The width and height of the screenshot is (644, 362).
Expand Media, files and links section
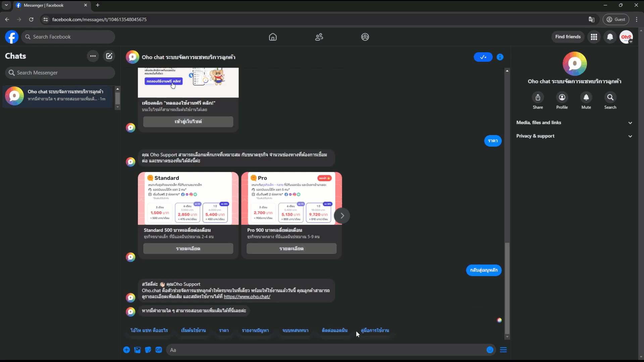point(574,123)
